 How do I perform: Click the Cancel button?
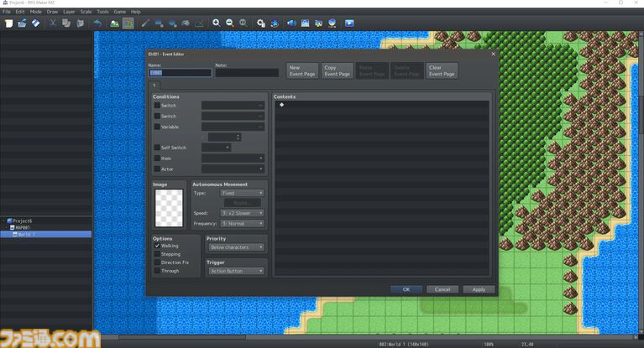click(x=442, y=289)
